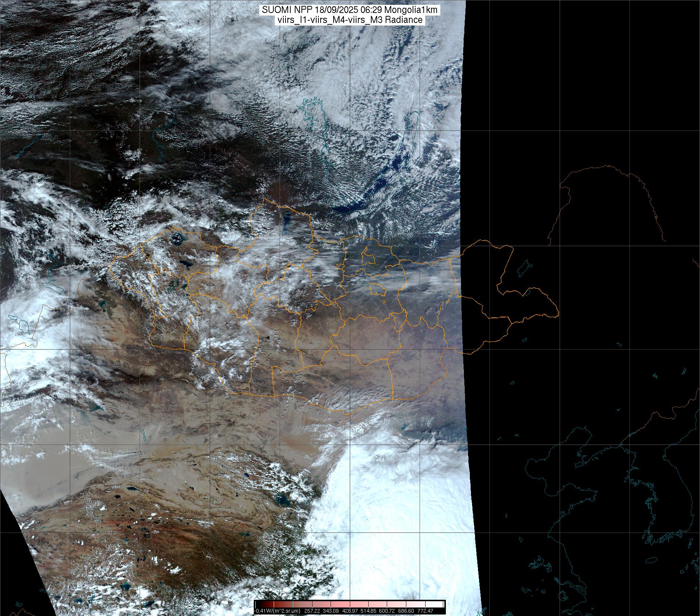Click the 772.47 value on the colorbar
The width and height of the screenshot is (700, 616).
pyautogui.click(x=424, y=612)
